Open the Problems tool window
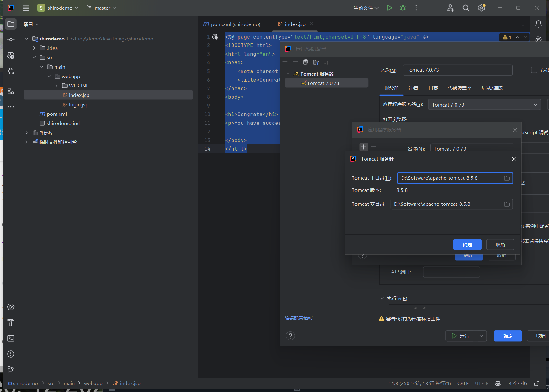The image size is (549, 392). (x=11, y=354)
